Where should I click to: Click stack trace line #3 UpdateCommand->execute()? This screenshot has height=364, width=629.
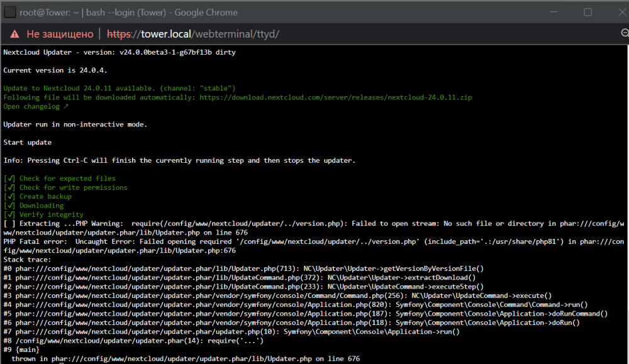tap(277, 296)
